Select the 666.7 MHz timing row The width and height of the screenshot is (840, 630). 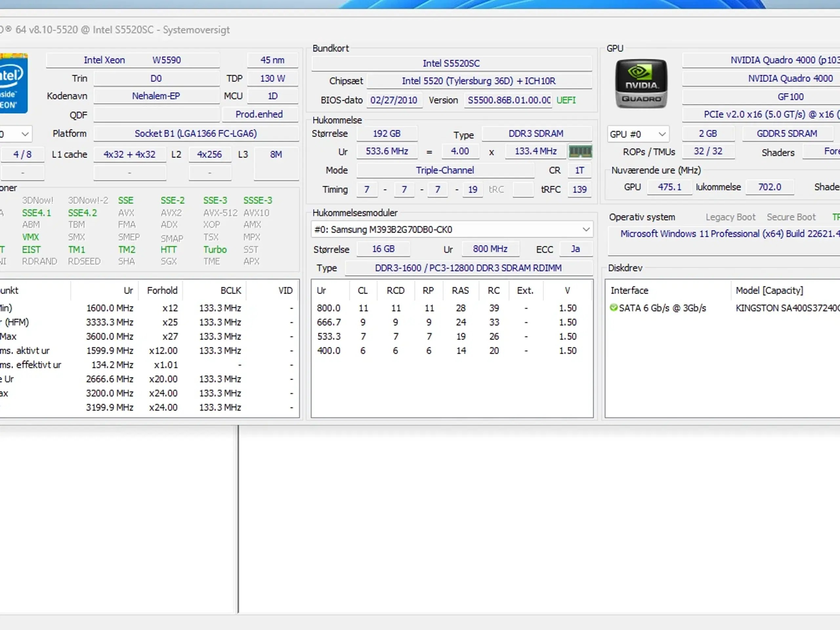452,323
